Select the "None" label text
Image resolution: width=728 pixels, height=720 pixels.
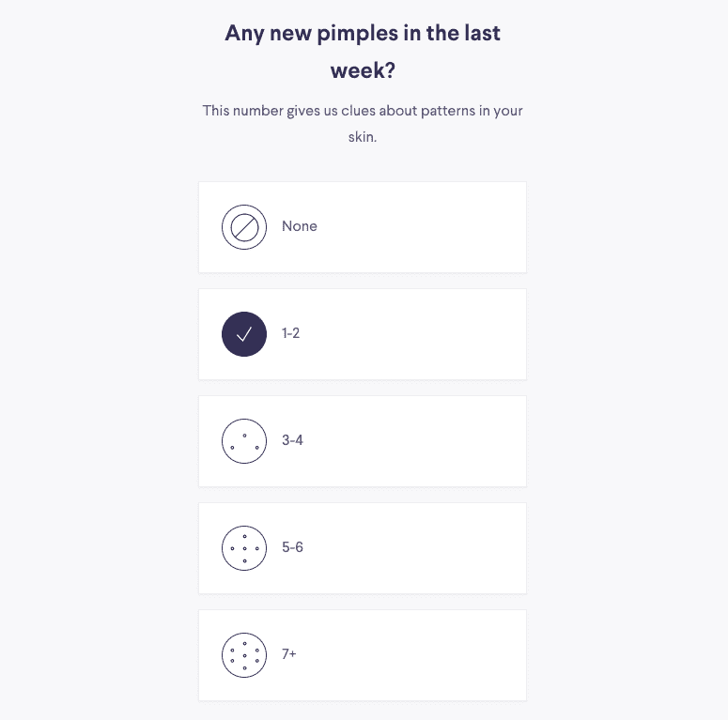[300, 226]
